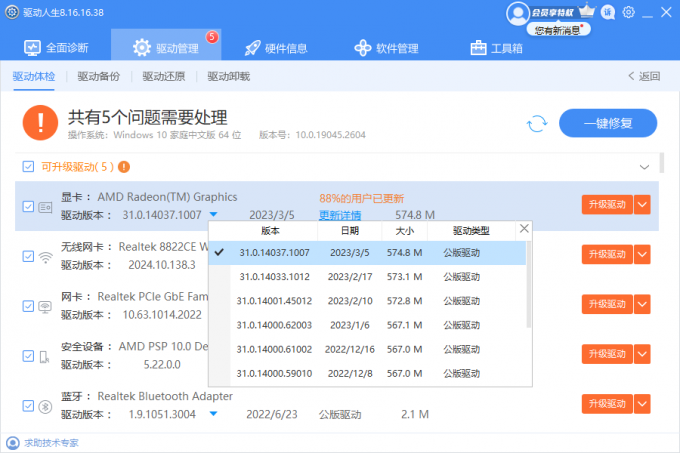680x453 pixels.
Task: Click the 驱动人生 app logo icon
Action: (x=12, y=12)
